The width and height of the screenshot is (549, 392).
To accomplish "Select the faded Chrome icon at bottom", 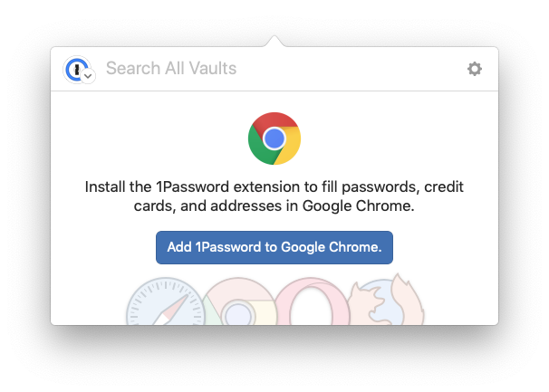I will 238,301.
